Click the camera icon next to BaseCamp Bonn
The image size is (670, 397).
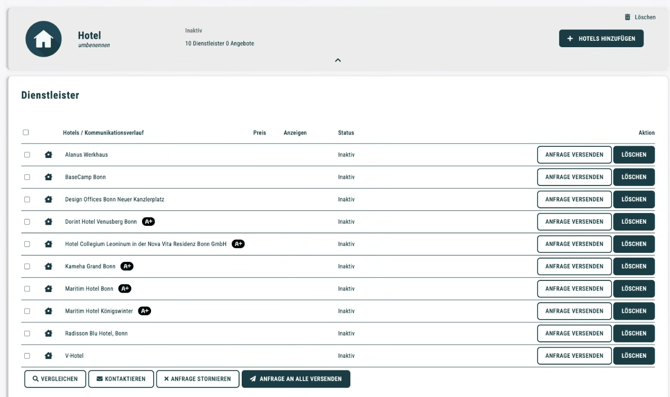click(x=48, y=177)
